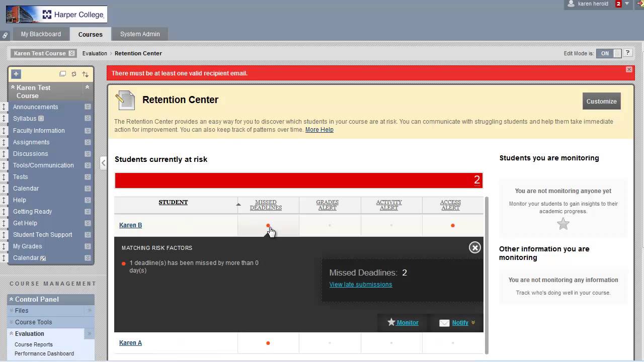The height and width of the screenshot is (362, 644).
Task: Click Karen B's missed deadlines red dot
Action: point(268,225)
